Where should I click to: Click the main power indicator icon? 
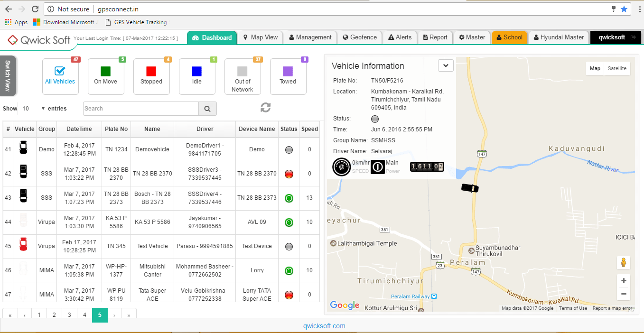pyautogui.click(x=377, y=167)
